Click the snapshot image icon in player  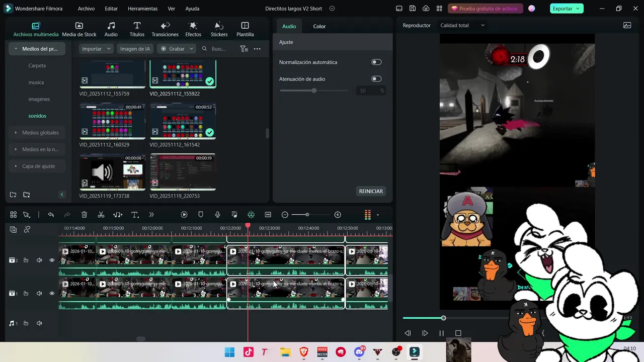[627, 25]
